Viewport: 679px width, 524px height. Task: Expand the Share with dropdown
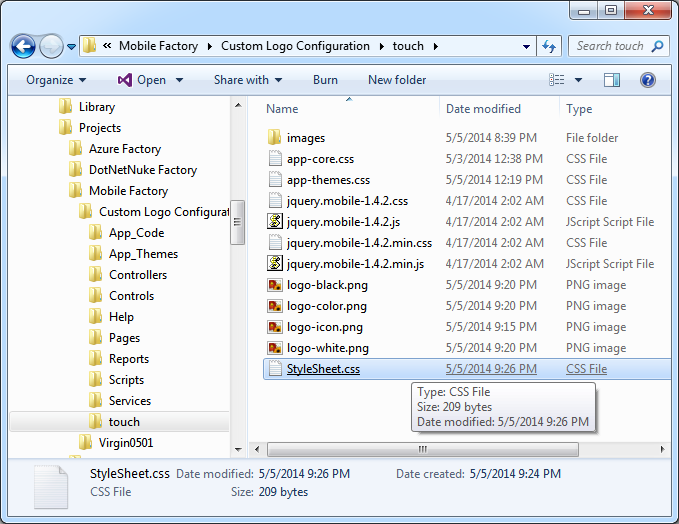pos(247,80)
